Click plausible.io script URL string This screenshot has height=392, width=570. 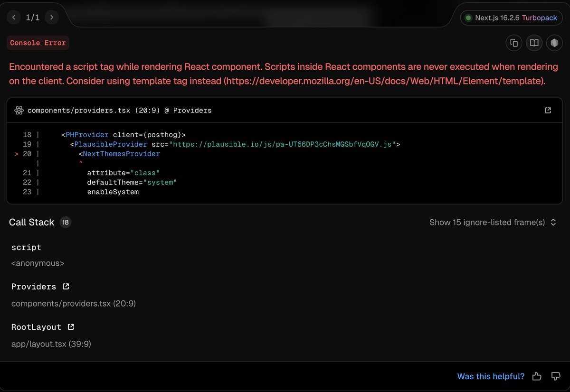tap(283, 144)
